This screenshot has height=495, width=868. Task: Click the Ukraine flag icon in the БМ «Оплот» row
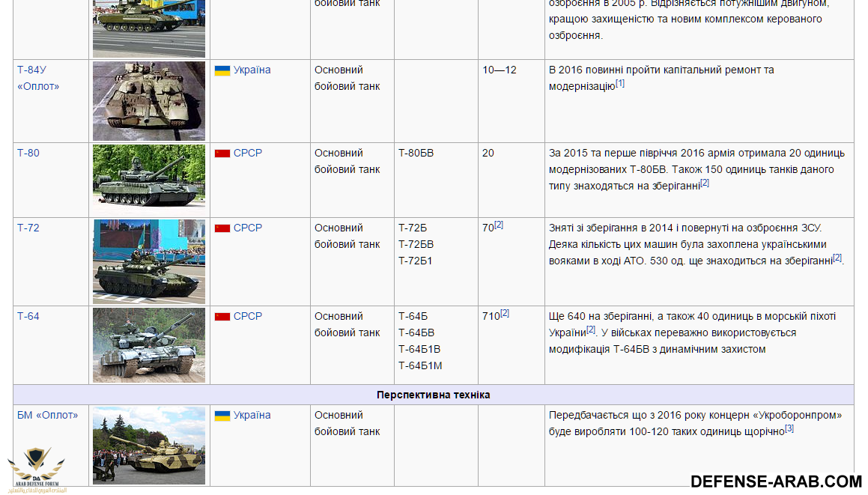click(222, 416)
